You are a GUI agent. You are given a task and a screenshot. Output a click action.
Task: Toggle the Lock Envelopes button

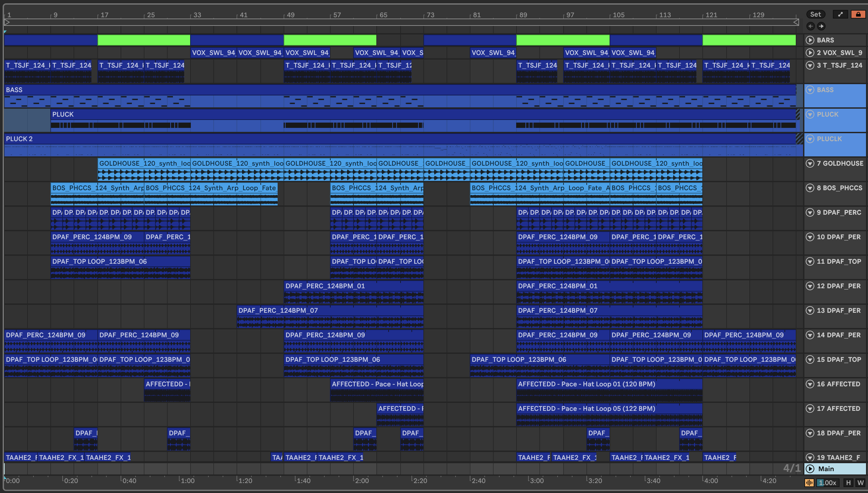pyautogui.click(x=858, y=14)
